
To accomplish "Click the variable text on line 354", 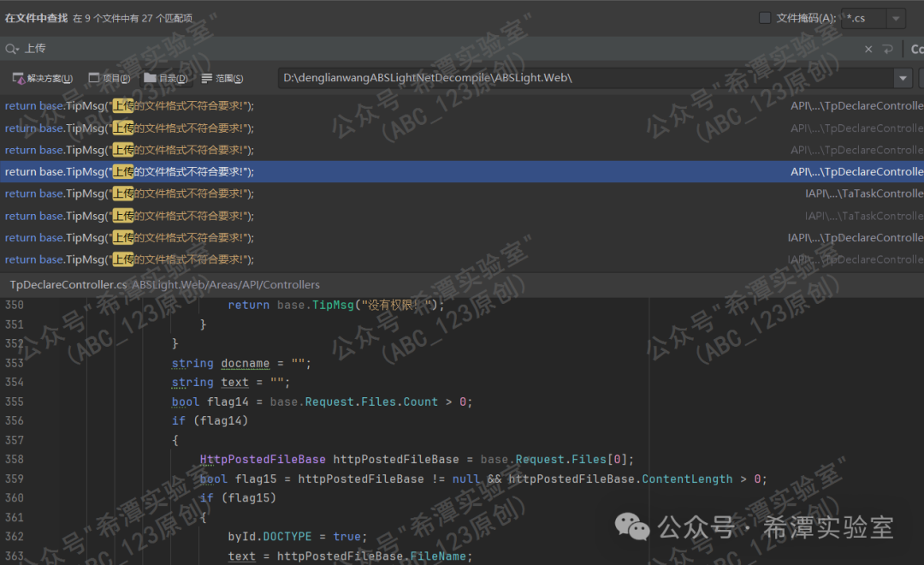I will pos(234,383).
